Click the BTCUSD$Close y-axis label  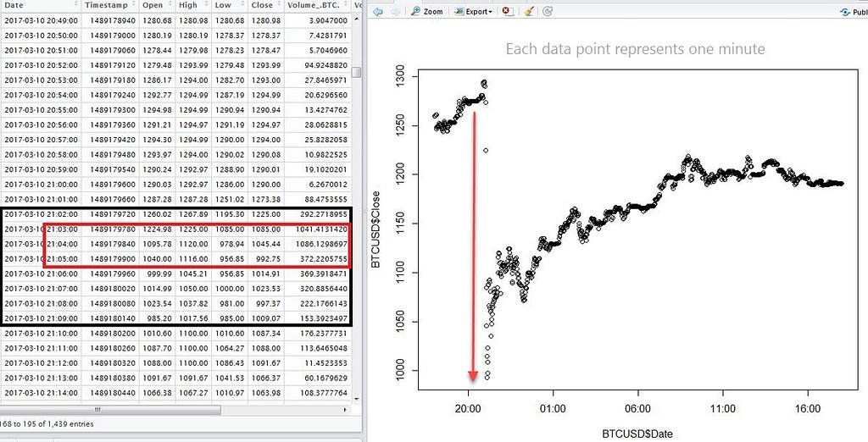click(x=376, y=229)
